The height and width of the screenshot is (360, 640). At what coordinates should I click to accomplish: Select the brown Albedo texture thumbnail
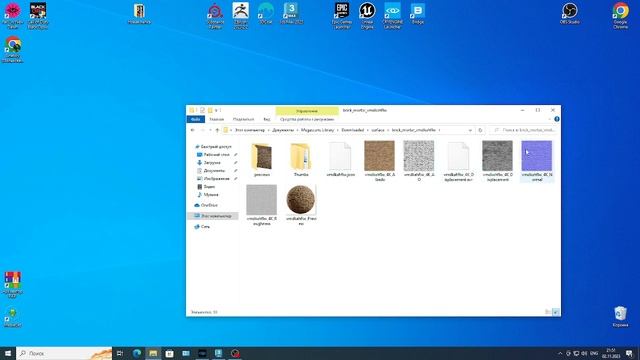(379, 156)
